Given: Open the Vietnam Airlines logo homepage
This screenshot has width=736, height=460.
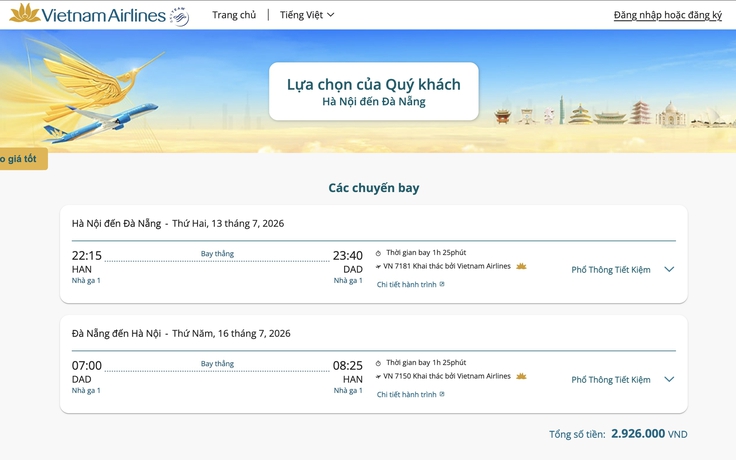Looking at the screenshot, I should click(x=88, y=15).
